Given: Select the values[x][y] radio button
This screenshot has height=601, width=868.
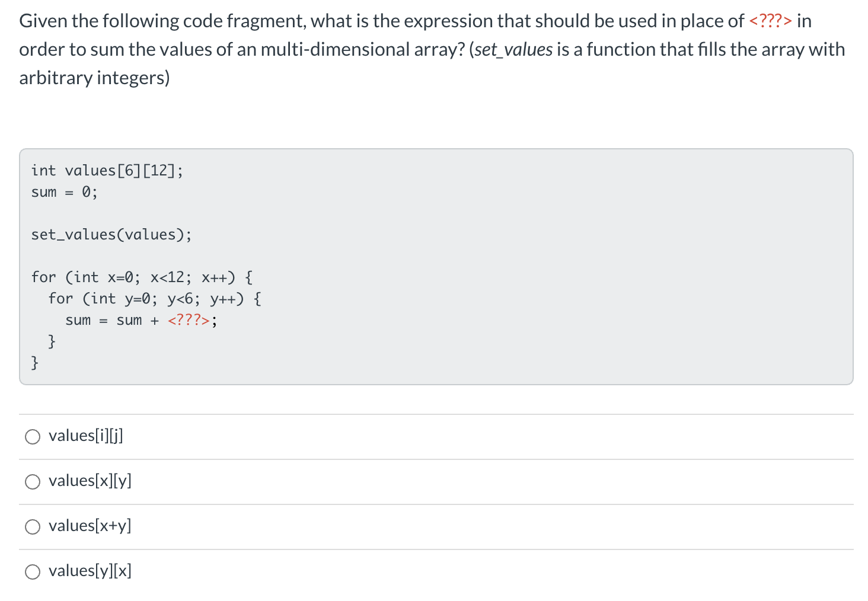Looking at the screenshot, I should click(33, 481).
